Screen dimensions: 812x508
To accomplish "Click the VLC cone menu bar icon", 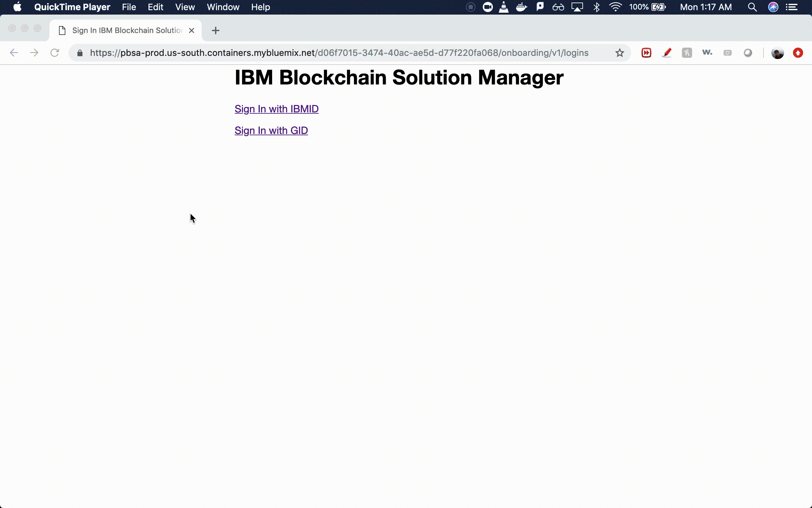I will (x=504, y=7).
